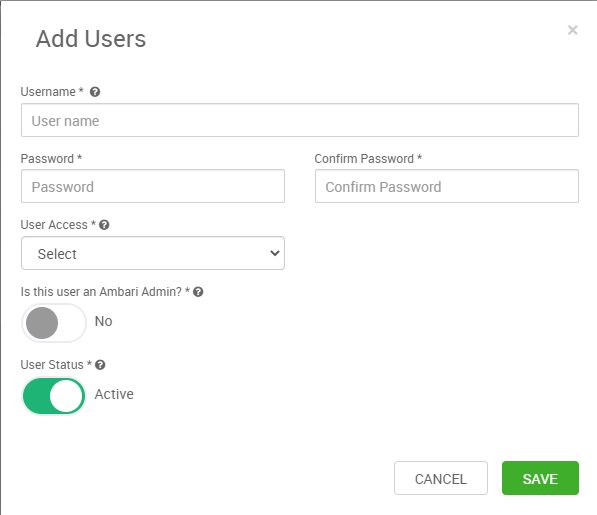
Task: Open the User Access Select dropdown
Action: (x=153, y=253)
